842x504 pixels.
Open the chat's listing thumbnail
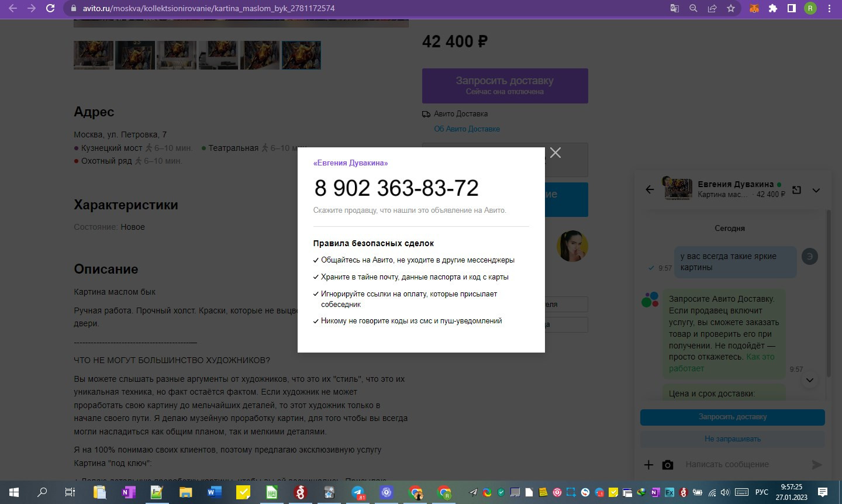coord(677,189)
